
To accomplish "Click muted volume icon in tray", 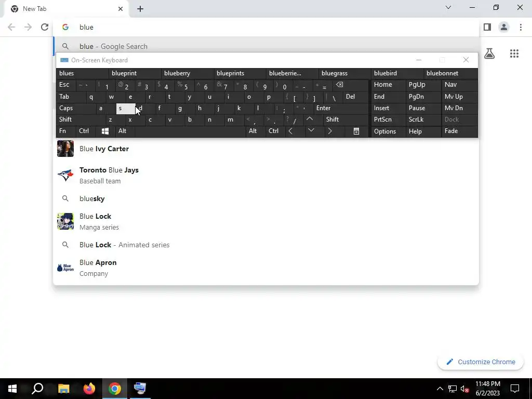I will (x=465, y=389).
